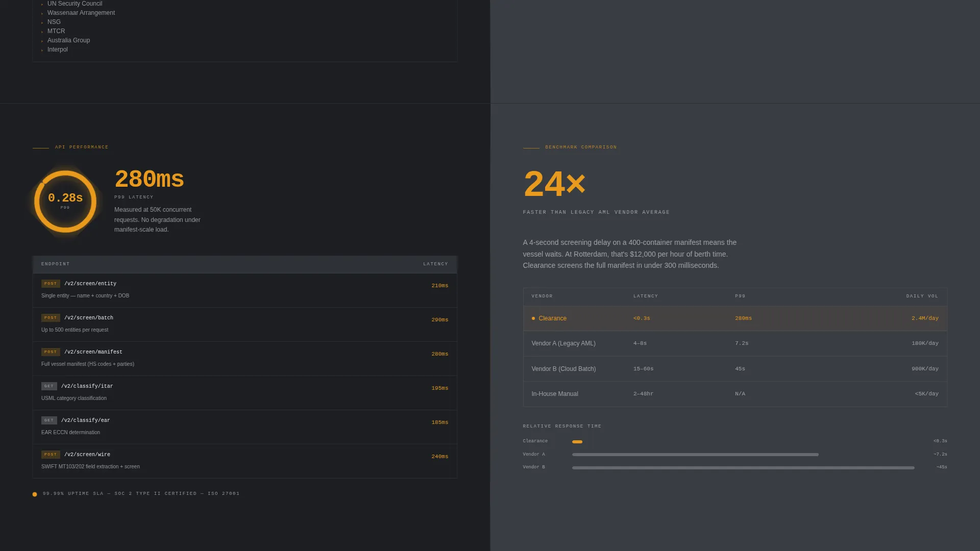Select the Vendor B (Cloud Batch) row name
This screenshot has width=980, height=551.
point(563,369)
